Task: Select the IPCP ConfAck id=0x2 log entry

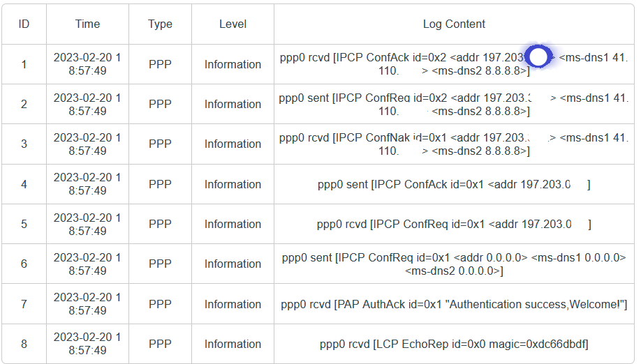Action: click(x=454, y=64)
